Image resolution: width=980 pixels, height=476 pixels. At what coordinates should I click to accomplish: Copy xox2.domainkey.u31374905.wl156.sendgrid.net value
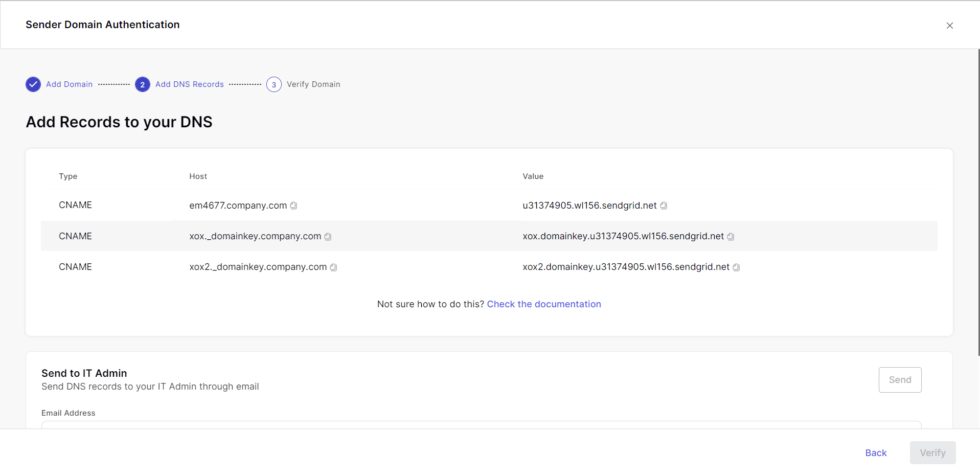click(736, 267)
